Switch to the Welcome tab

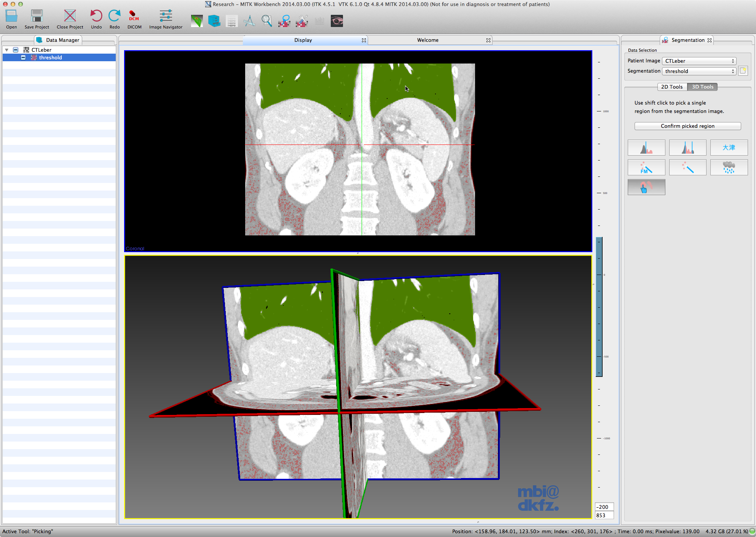point(427,40)
